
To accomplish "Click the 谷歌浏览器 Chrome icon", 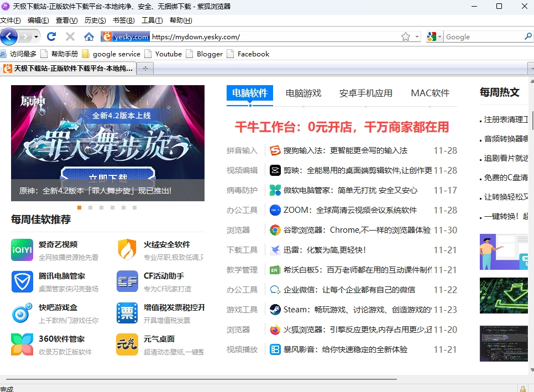I will coord(275,230).
